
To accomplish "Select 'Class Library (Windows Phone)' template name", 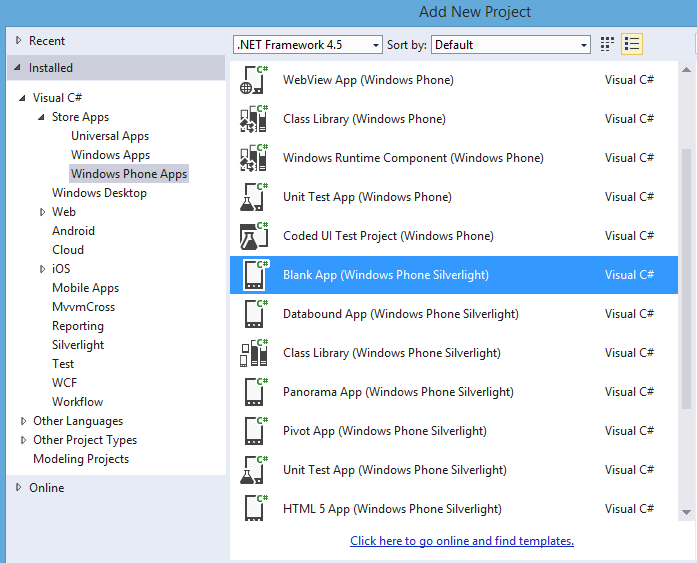I will [x=364, y=119].
